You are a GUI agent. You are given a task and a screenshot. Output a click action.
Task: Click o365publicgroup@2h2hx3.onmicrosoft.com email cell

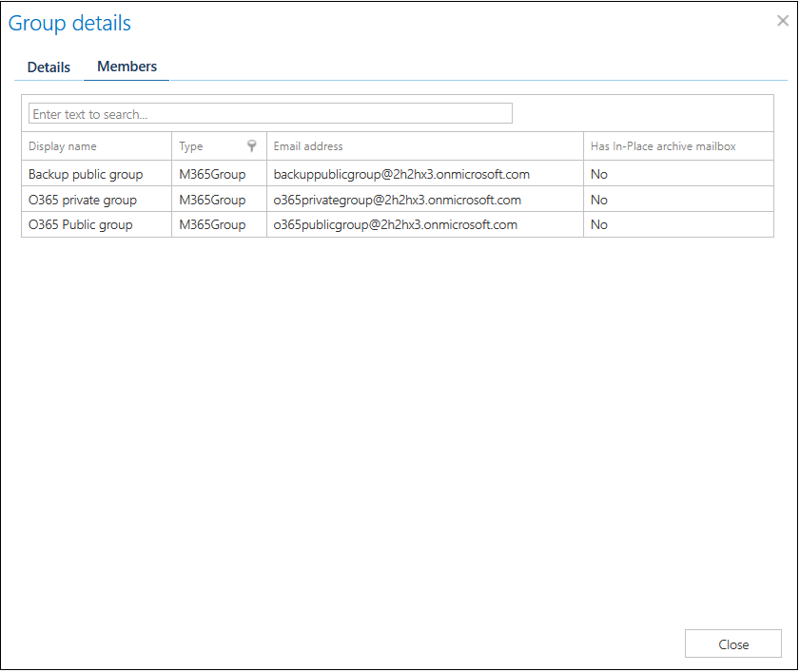point(396,225)
